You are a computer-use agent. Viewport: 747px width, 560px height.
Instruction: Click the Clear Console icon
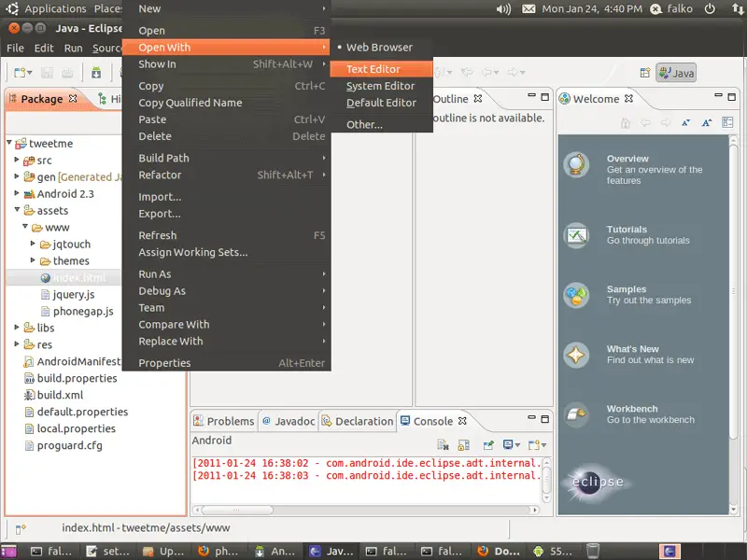pyautogui.click(x=443, y=445)
